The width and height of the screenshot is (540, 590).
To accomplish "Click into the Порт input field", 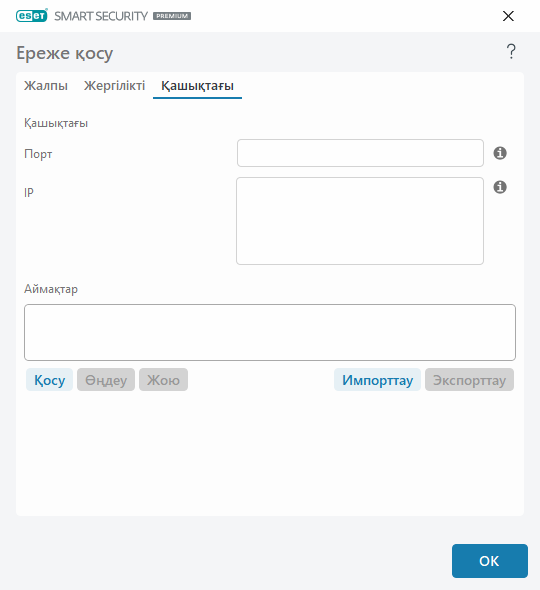I will click(360, 153).
